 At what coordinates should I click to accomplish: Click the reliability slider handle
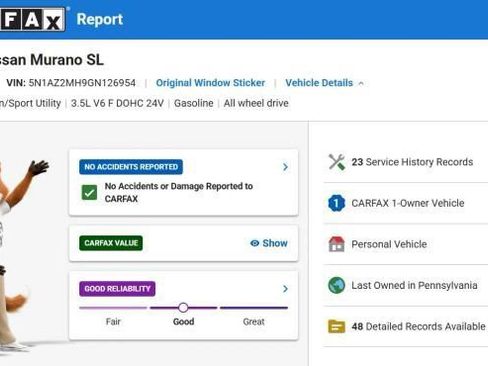pyautogui.click(x=183, y=308)
